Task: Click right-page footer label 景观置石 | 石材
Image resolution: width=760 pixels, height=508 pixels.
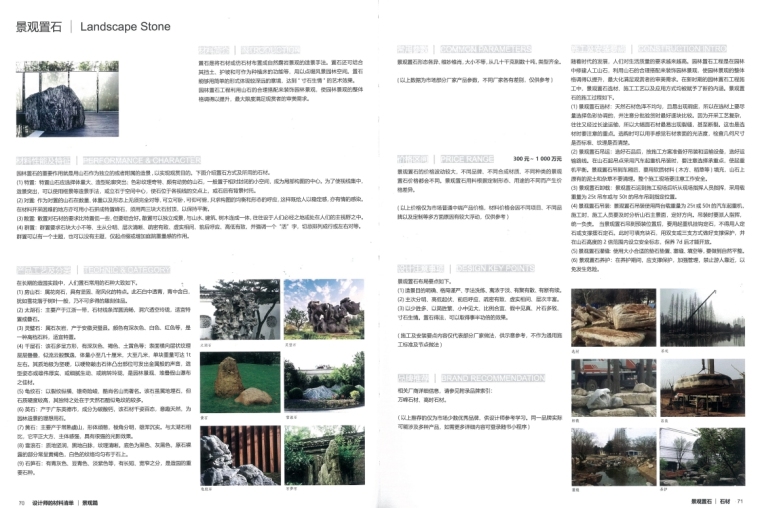Action: [710, 501]
